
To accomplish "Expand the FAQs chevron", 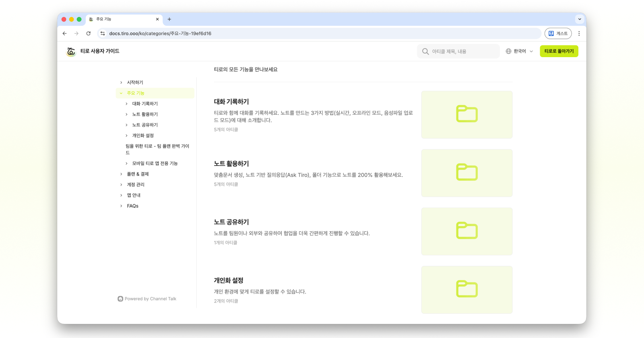I will (121, 206).
